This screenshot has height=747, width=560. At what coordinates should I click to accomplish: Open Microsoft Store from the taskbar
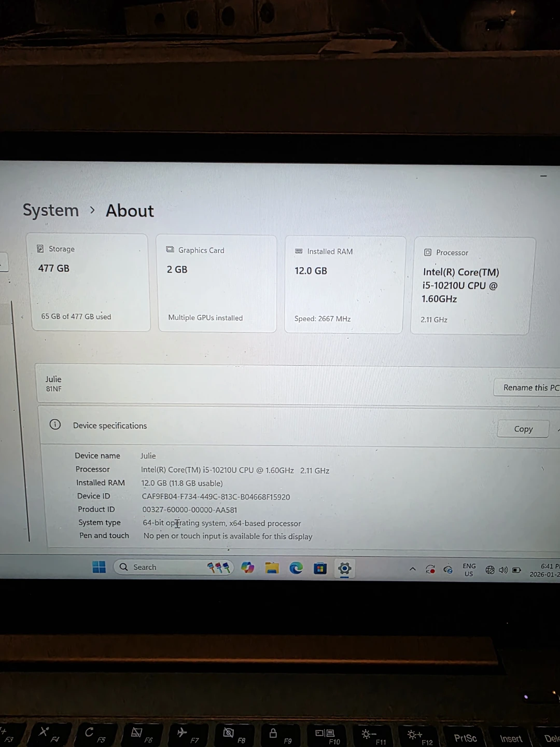(320, 569)
